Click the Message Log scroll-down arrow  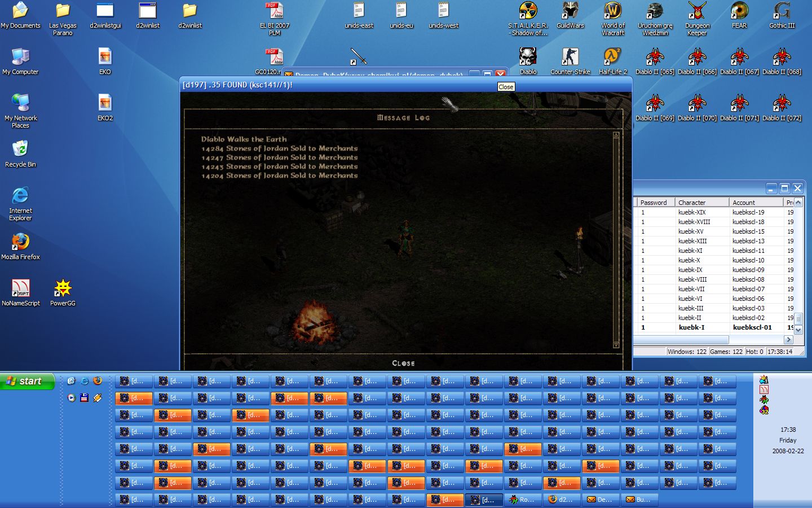pyautogui.click(x=616, y=344)
